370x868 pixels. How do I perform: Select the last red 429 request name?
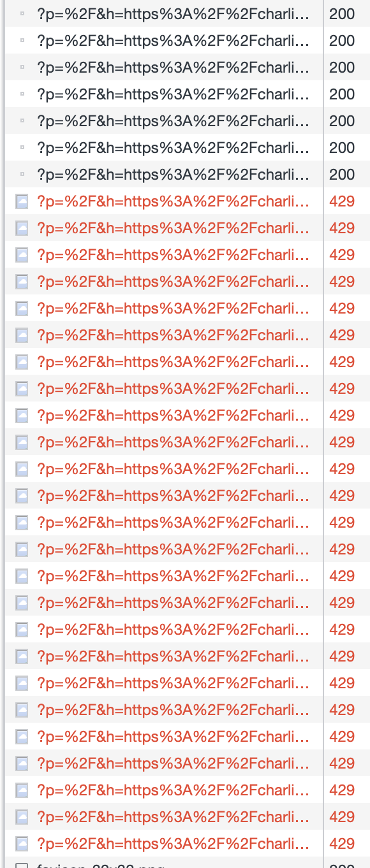coord(173,844)
